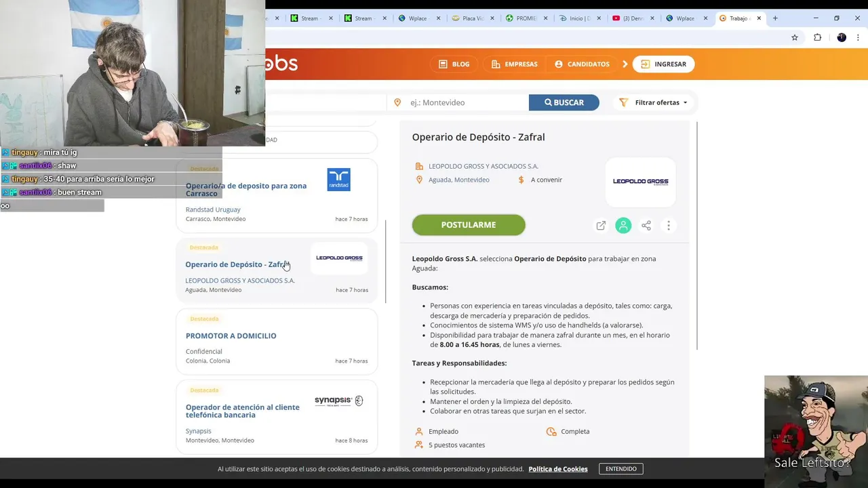This screenshot has width=868, height=488.
Task: Open Operador de atención al cliente telefónica bancaria
Action: [243, 411]
